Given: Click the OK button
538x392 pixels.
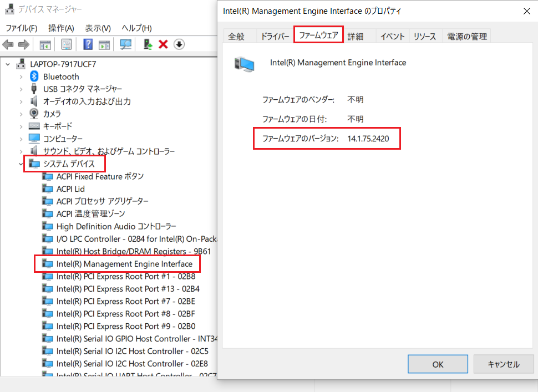Looking at the screenshot, I should pos(438,364).
